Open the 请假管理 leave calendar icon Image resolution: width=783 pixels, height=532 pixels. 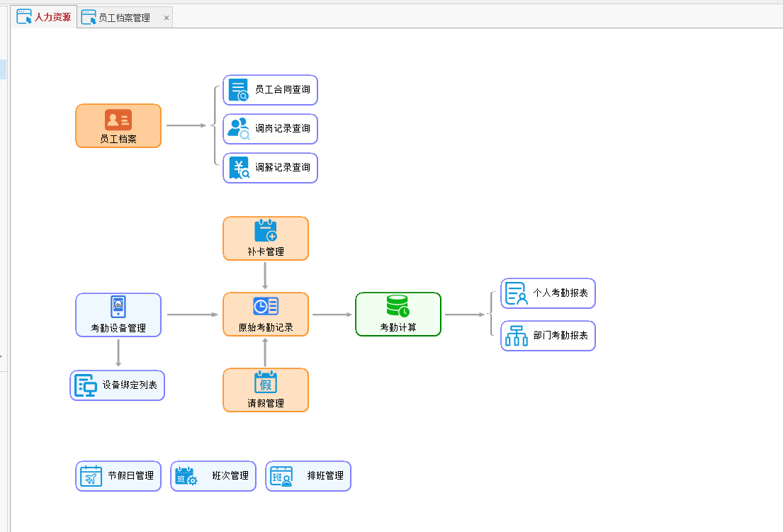pyautogui.click(x=266, y=383)
